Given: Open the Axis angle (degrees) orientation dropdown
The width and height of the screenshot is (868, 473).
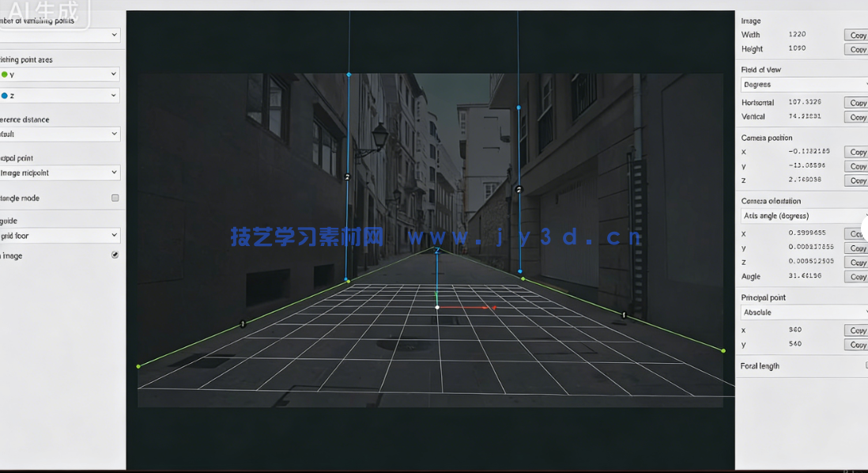Looking at the screenshot, I should tap(798, 215).
